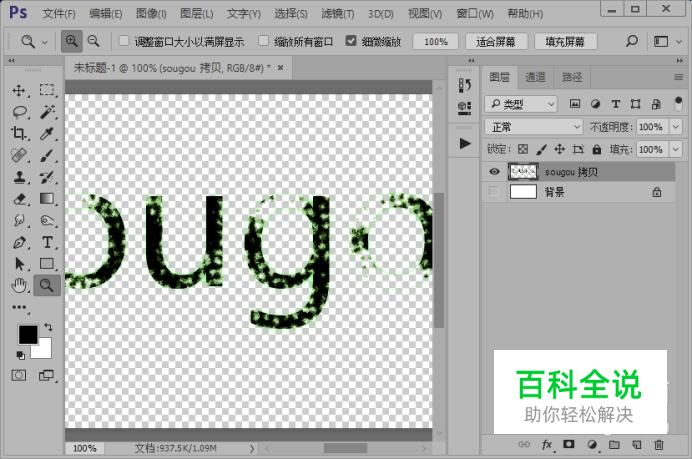Screen dimensions: 692x459
Task: Collapse the right panels double-arrow
Action: click(x=680, y=60)
